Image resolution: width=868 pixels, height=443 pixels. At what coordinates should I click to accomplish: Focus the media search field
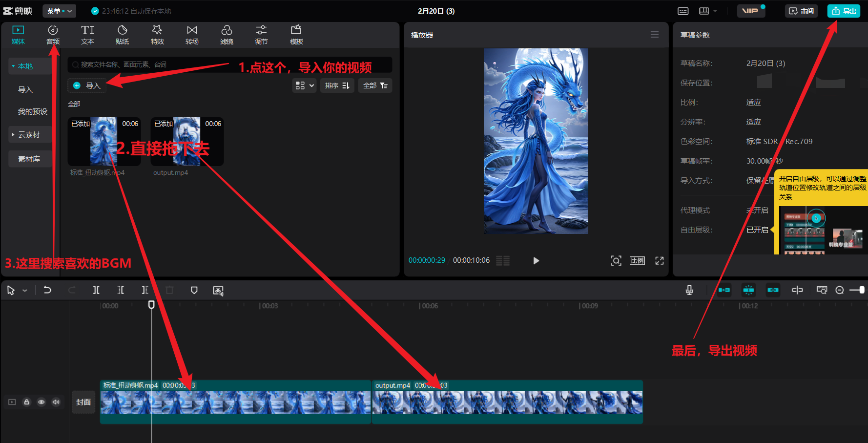pos(230,64)
